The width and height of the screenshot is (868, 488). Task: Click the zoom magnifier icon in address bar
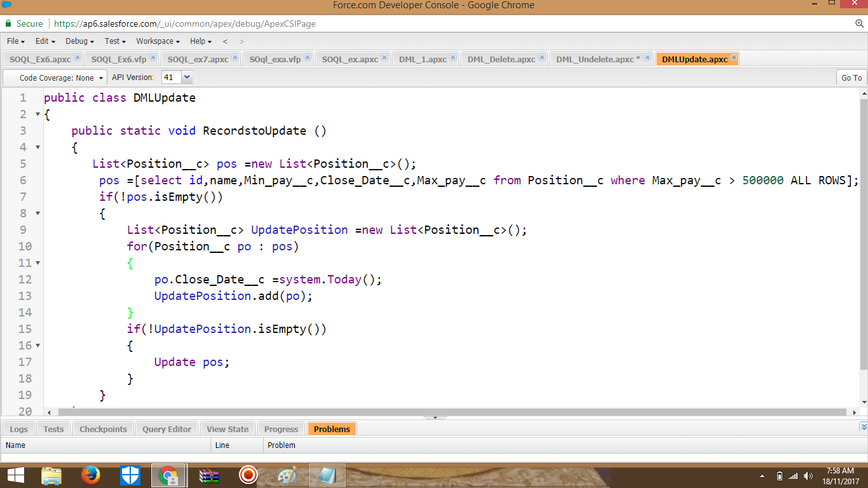pos(860,24)
